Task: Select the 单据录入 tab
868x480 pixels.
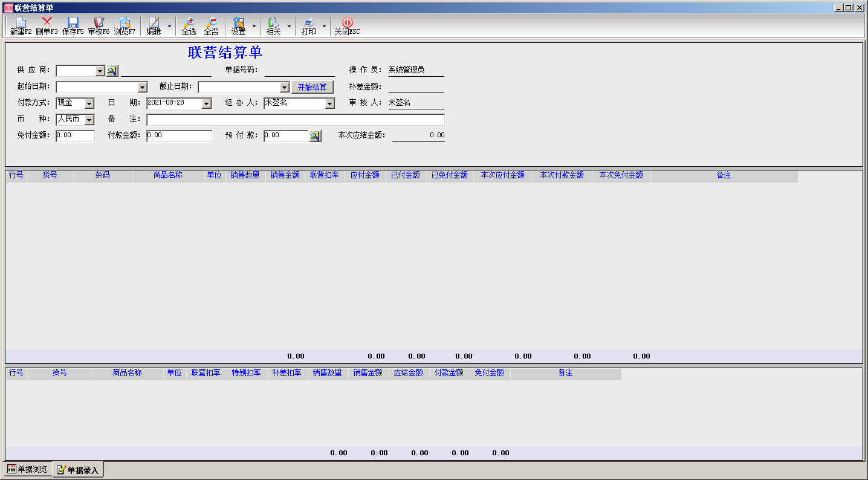Action: 78,470
